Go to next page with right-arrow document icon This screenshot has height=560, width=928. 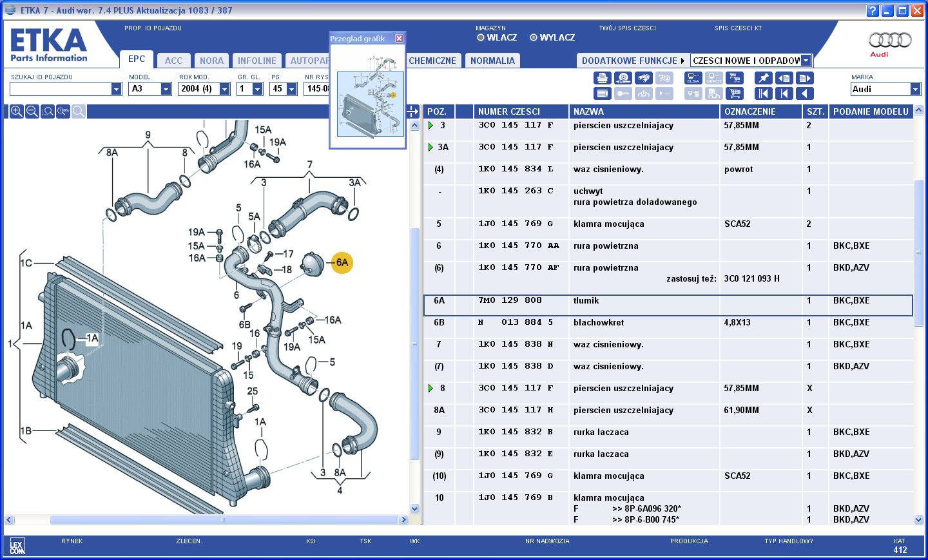805,78
